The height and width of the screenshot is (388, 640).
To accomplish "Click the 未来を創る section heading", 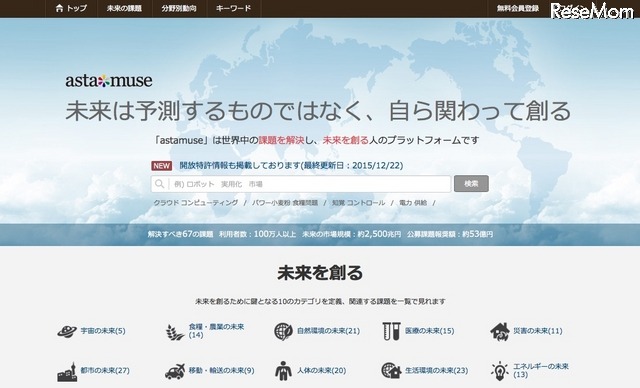I will tap(320, 273).
